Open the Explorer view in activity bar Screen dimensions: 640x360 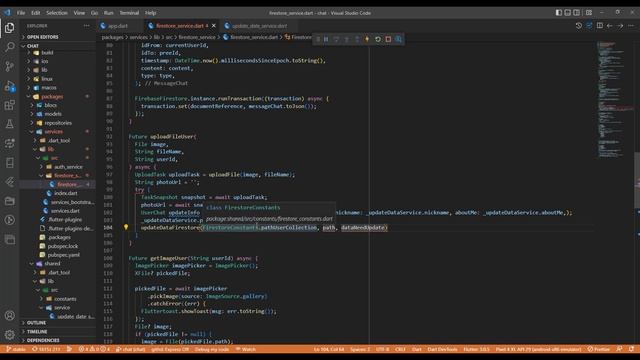pyautogui.click(x=9, y=28)
